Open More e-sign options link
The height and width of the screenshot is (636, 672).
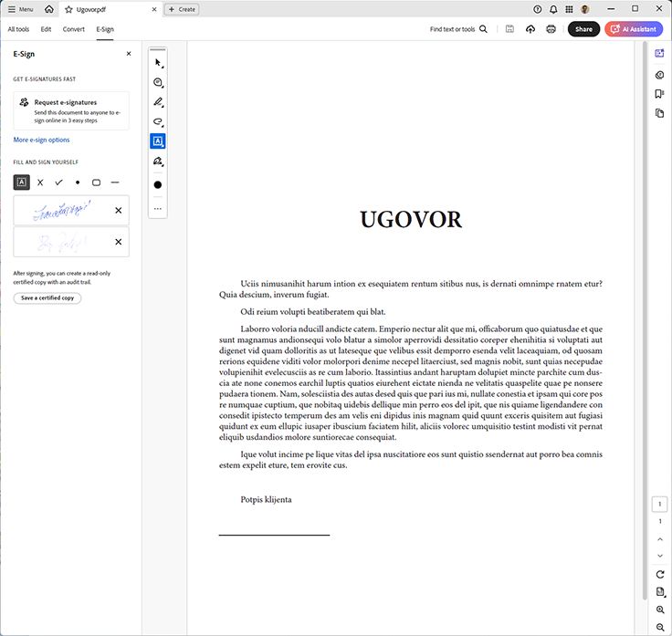pos(41,140)
